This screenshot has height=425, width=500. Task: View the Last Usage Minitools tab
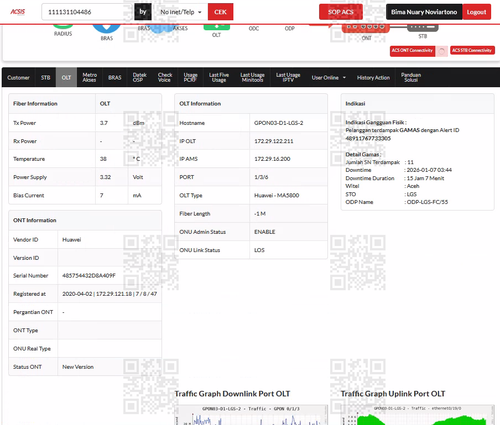click(x=252, y=78)
